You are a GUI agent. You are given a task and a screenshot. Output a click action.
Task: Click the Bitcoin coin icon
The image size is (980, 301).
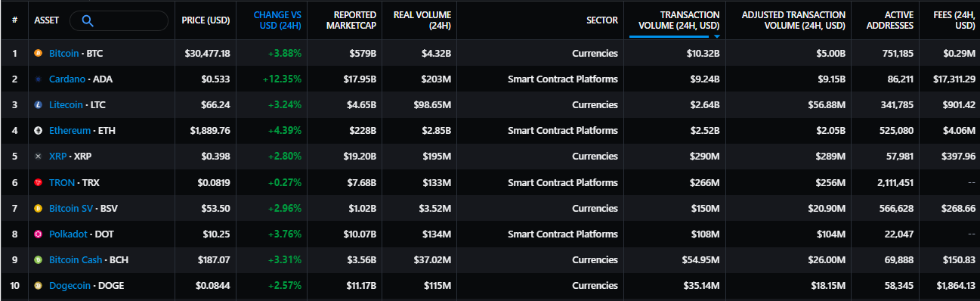coord(39,53)
